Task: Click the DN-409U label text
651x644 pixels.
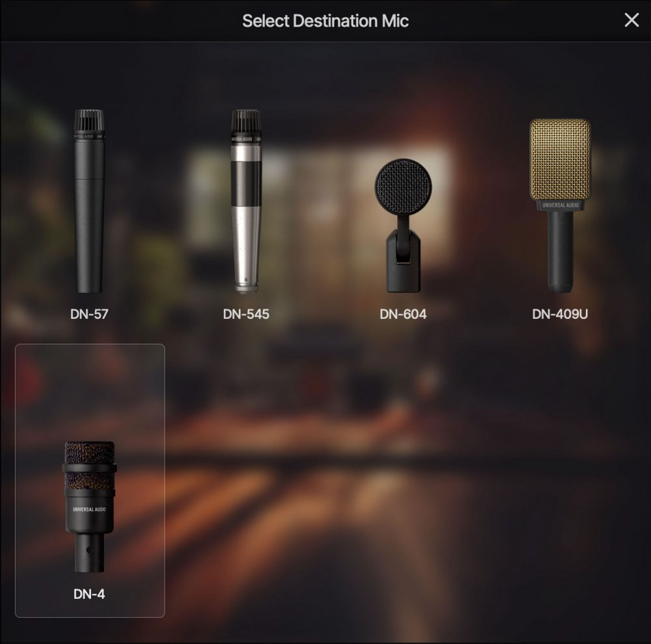Action: (x=560, y=313)
